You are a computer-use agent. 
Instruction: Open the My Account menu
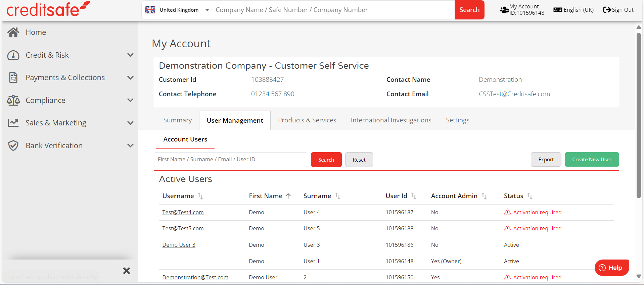(522, 10)
